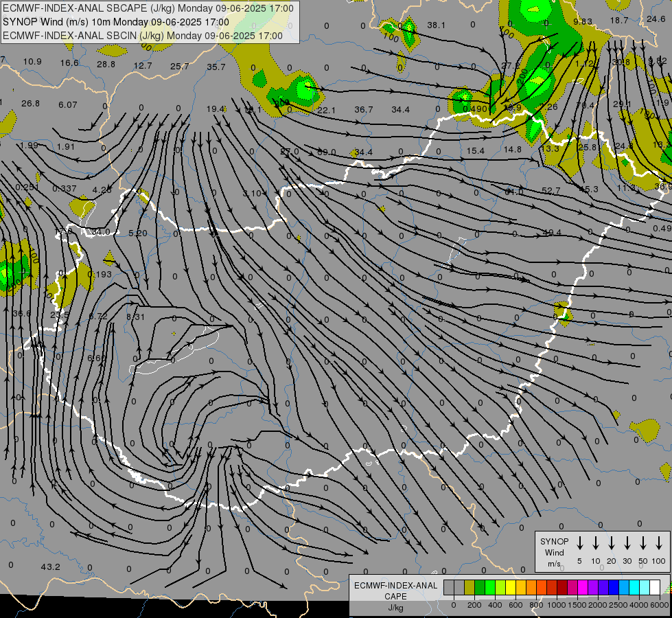Screen dimensions: 672x618
Task: Select the orange CAPE legend swatch above 800
Action: pos(531,587)
